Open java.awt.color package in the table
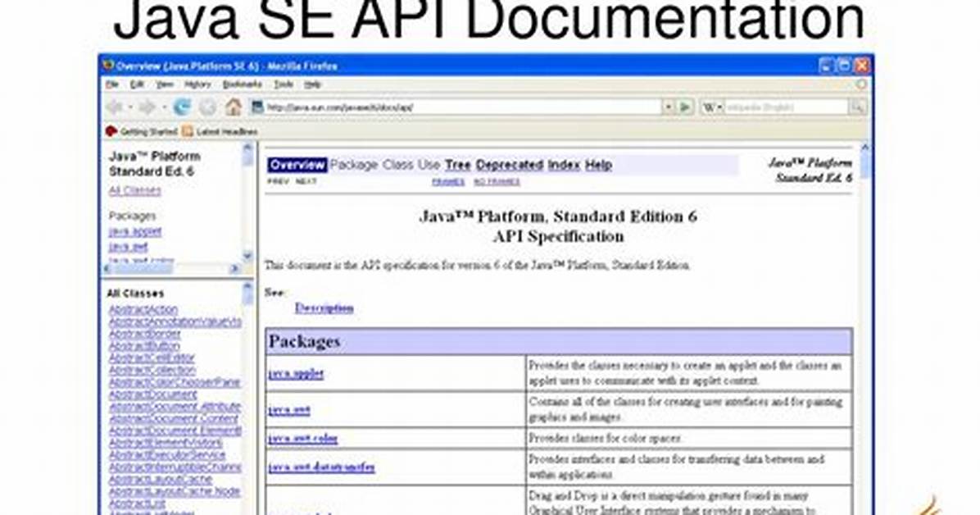980x515 pixels. tap(303, 439)
